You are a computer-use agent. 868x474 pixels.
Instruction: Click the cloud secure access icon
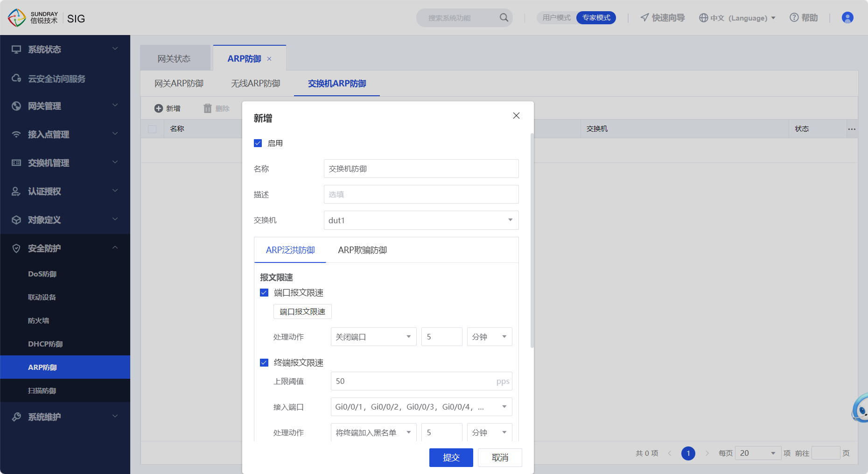point(16,78)
